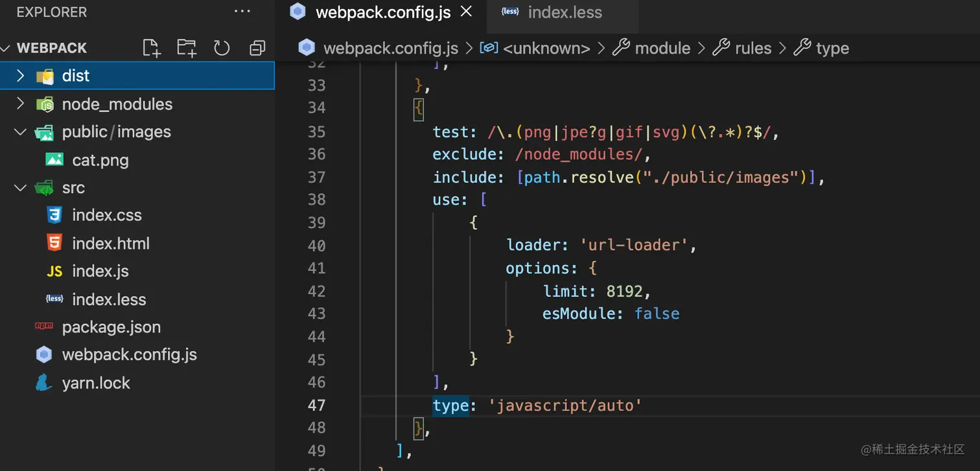Click the public/images folder icon

[45, 132]
